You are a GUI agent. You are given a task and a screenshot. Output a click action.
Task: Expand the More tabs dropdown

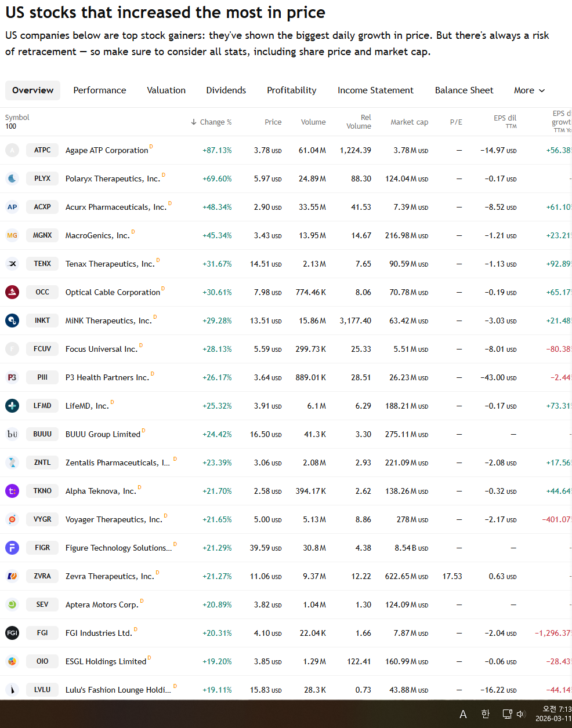529,90
